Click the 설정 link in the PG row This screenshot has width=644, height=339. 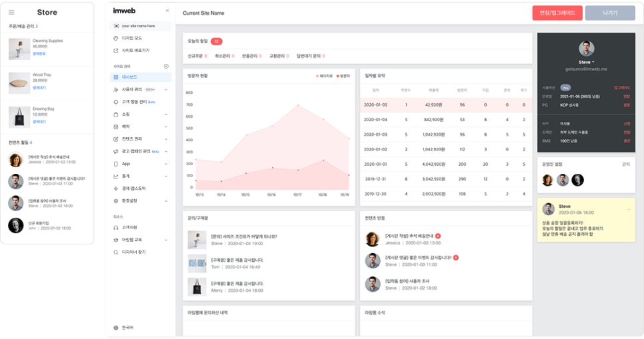(x=627, y=105)
